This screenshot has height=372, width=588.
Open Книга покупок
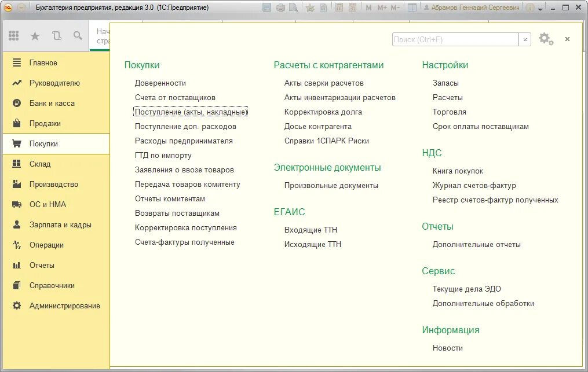pyautogui.click(x=458, y=171)
